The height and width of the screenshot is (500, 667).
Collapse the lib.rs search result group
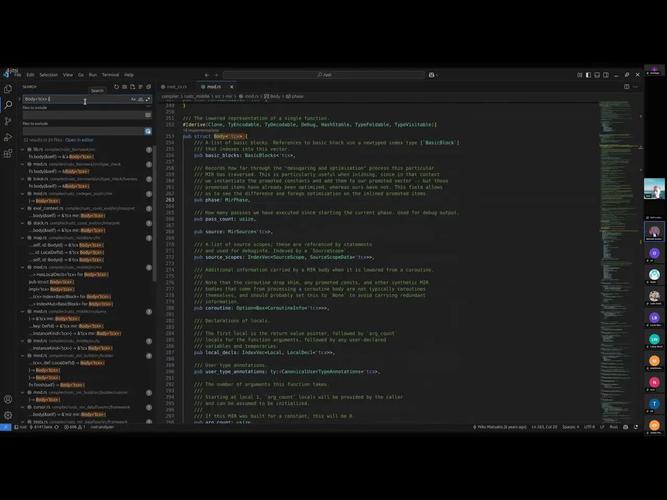coord(24,149)
